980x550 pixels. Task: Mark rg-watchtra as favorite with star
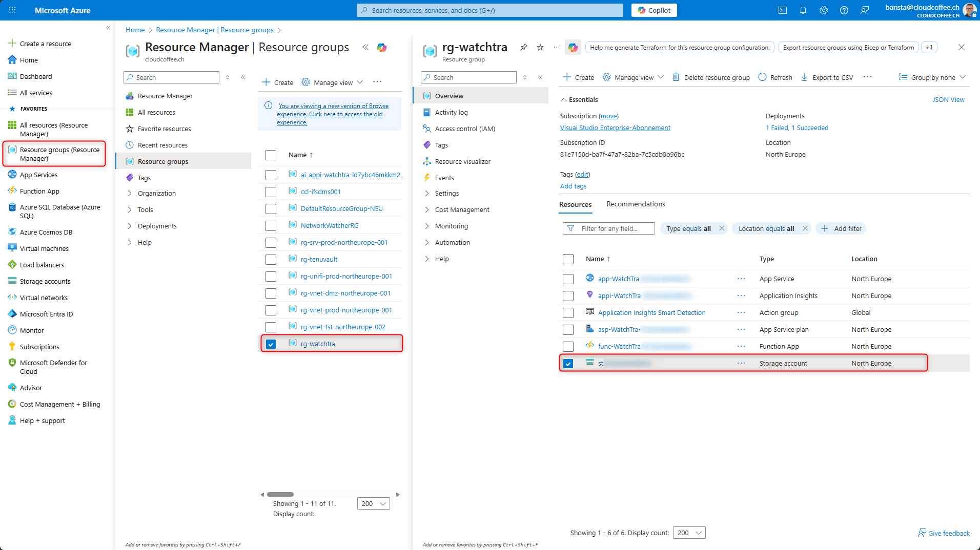[540, 47]
